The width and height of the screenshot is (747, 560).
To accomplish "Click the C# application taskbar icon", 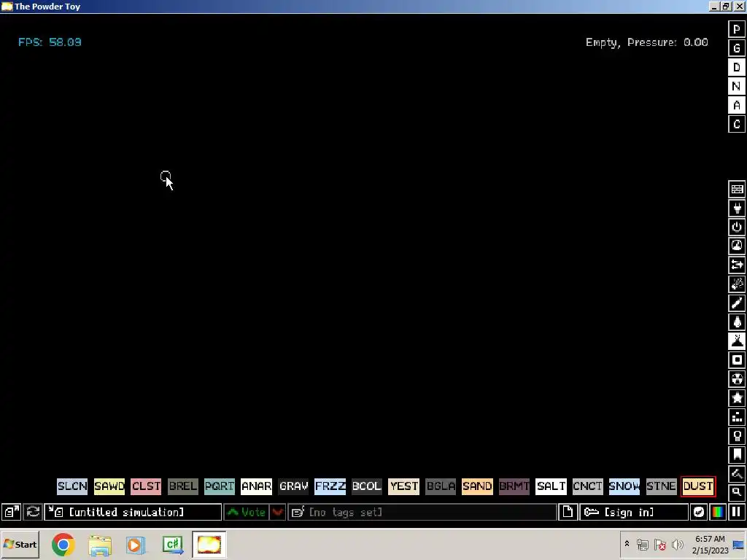I will 172,545.
